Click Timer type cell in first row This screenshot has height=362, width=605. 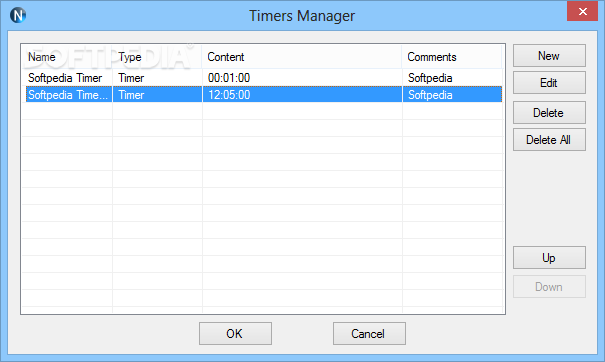click(131, 78)
